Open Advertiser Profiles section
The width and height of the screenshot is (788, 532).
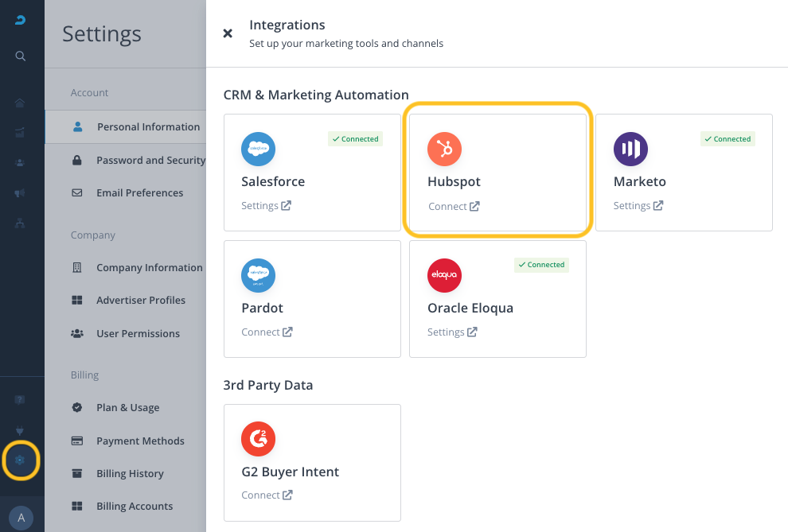[141, 300]
